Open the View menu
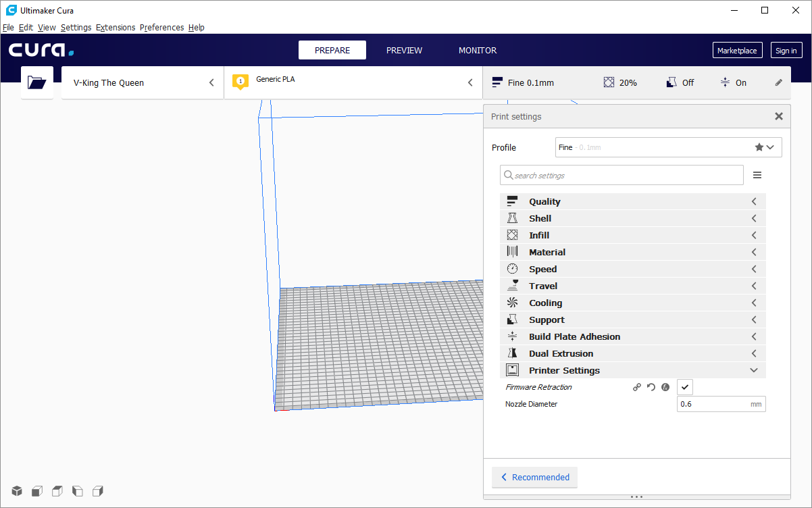 (x=47, y=28)
